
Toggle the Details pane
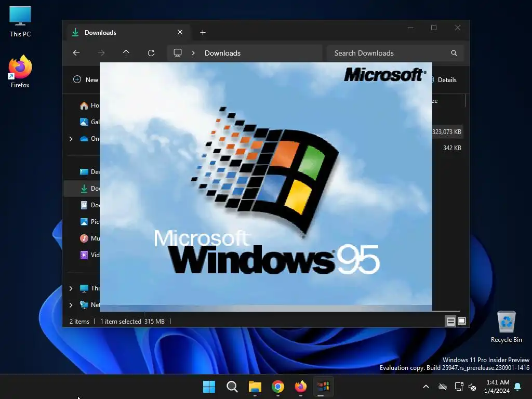tap(445, 79)
